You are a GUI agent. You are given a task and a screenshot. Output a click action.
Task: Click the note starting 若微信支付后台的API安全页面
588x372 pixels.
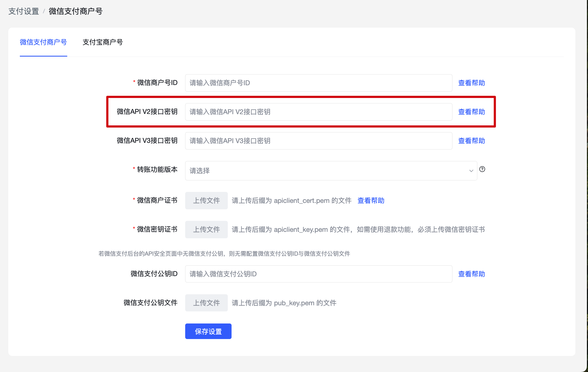[x=224, y=254]
